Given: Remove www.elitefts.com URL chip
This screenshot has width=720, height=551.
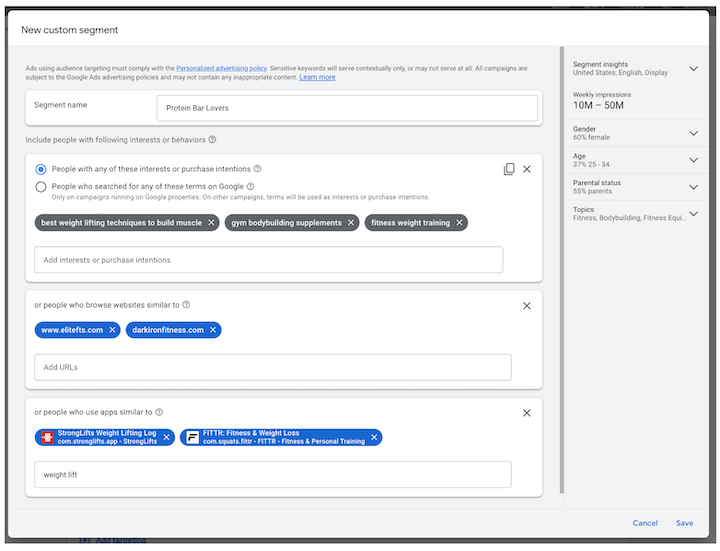Looking at the screenshot, I should pos(112,330).
